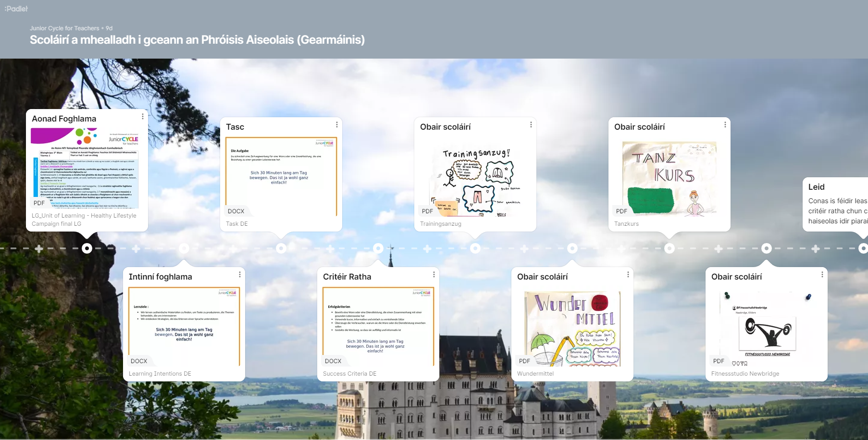Screen dimensions: 868x440
Task: Click the Leid card title
Action: pos(817,187)
